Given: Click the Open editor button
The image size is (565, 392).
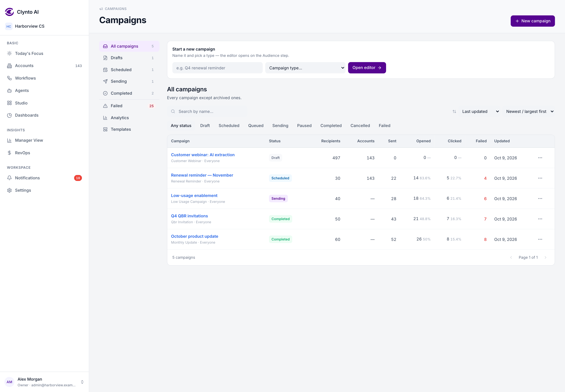Looking at the screenshot, I should point(367,68).
